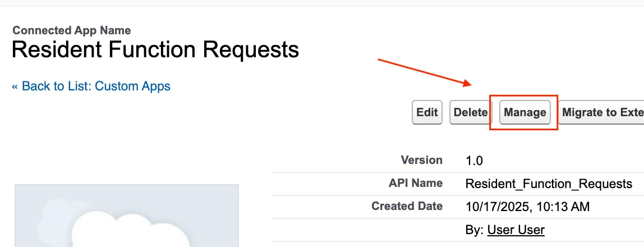Click the API Name field label

(x=415, y=183)
